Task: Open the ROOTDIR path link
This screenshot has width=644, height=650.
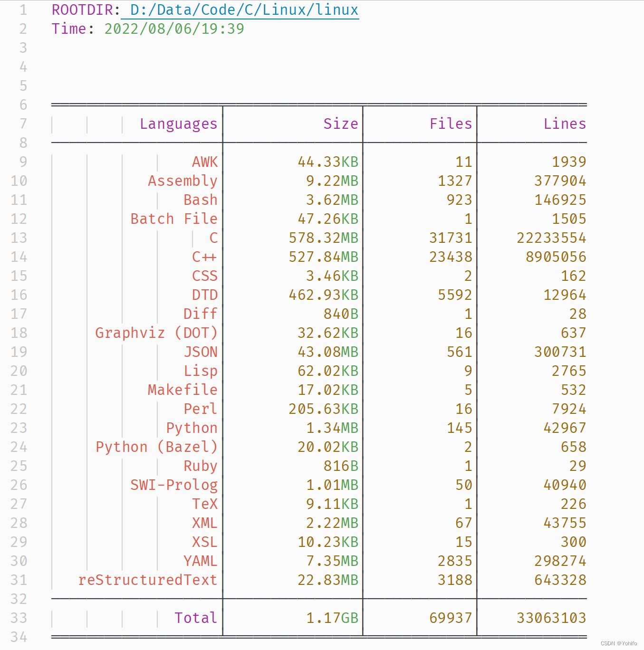Action: [244, 10]
